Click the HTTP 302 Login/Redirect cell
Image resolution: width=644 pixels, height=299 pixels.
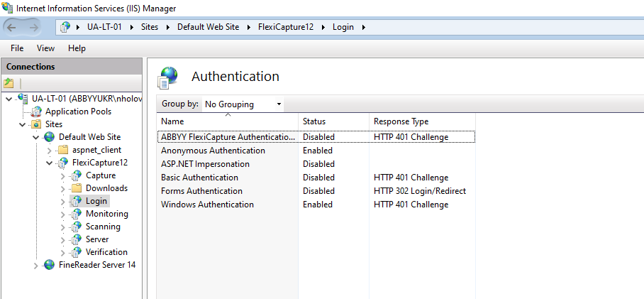pyautogui.click(x=420, y=191)
